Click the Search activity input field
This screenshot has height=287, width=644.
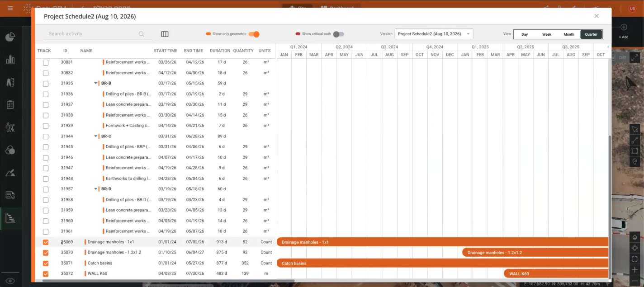point(92,34)
